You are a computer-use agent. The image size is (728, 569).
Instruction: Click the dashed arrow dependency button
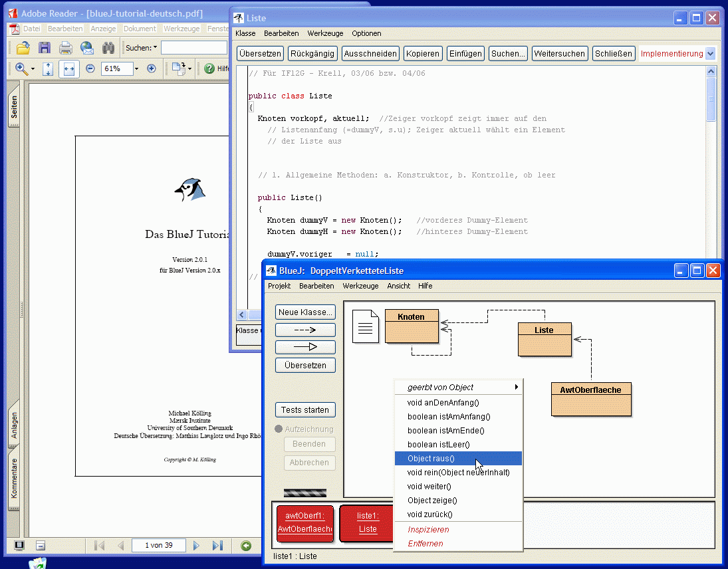(x=305, y=330)
